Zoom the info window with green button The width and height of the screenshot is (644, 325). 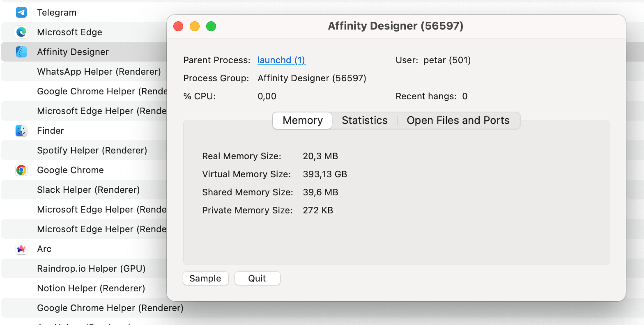coord(211,26)
